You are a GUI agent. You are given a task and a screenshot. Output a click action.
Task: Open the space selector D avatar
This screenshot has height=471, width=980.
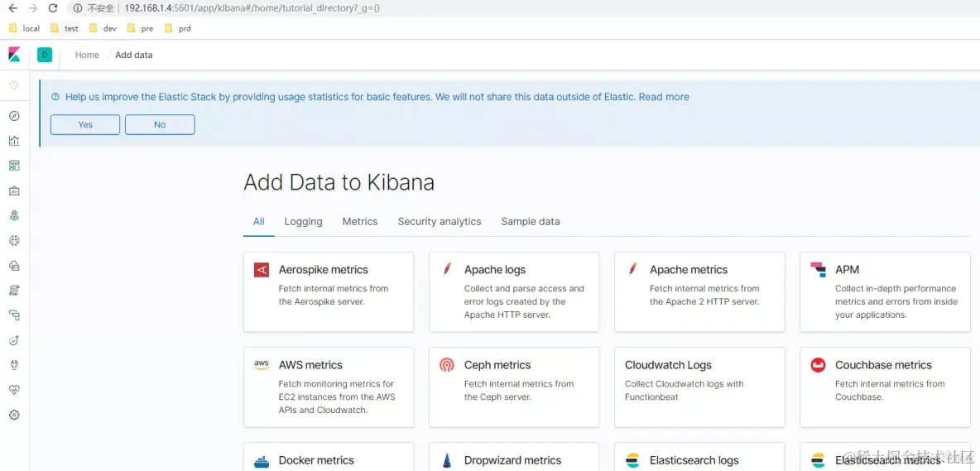pos(45,55)
